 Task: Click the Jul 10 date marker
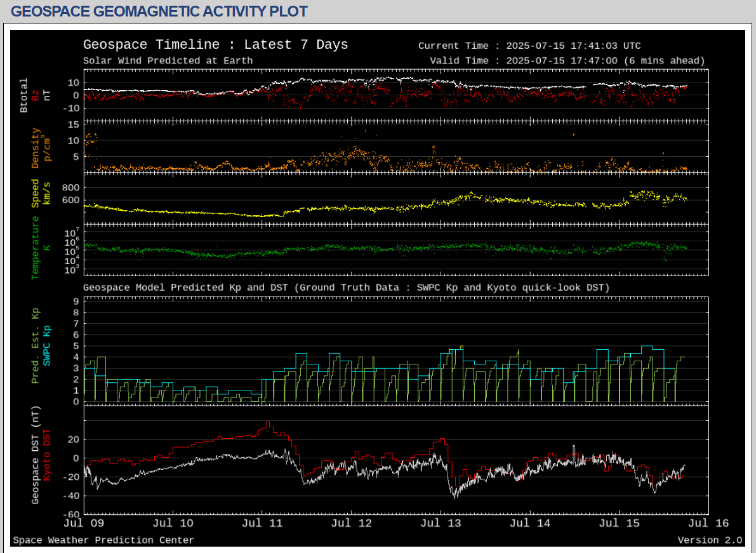174,523
